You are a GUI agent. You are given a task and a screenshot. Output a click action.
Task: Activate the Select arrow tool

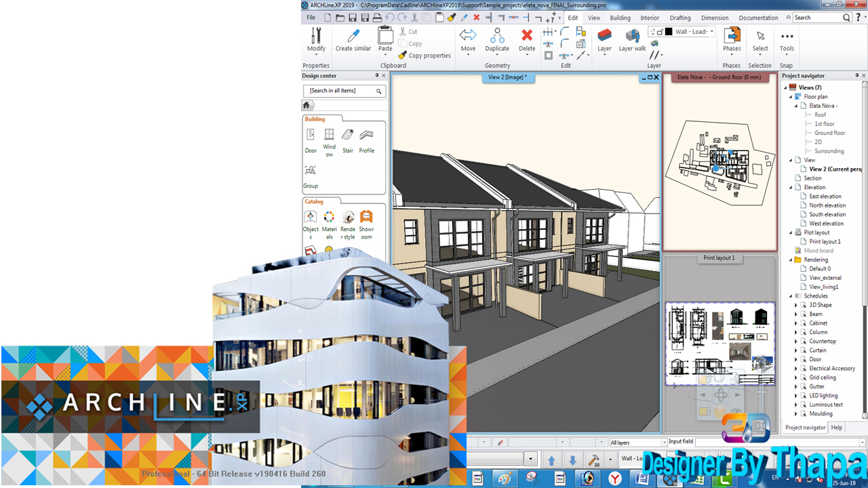pyautogui.click(x=760, y=39)
